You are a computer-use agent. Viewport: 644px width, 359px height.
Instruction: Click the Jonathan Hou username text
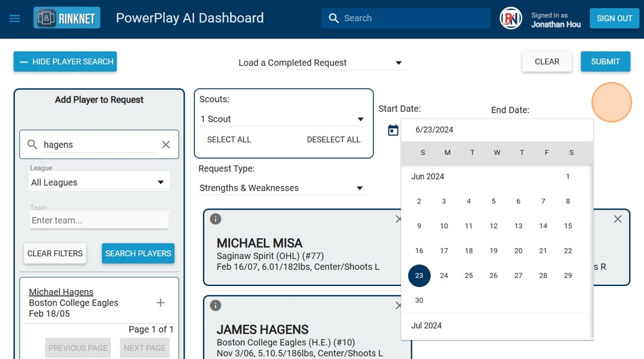[x=555, y=25]
